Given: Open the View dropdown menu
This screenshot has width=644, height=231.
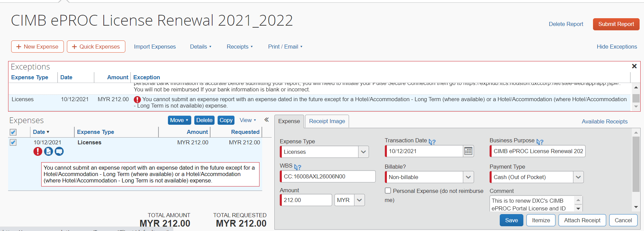Looking at the screenshot, I should pyautogui.click(x=248, y=120).
